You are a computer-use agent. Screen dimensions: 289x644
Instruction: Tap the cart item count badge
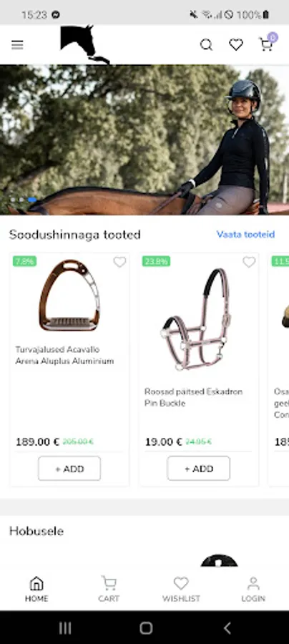click(x=273, y=38)
